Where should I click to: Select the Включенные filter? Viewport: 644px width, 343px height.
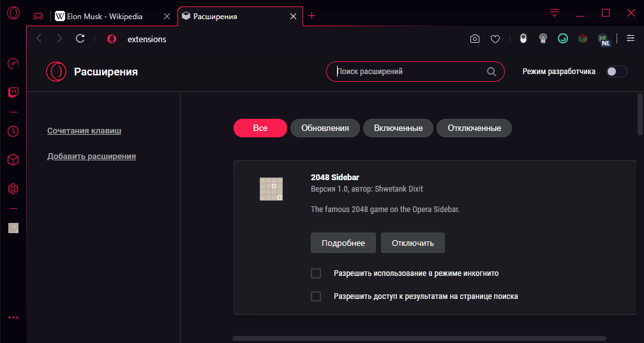pos(398,128)
